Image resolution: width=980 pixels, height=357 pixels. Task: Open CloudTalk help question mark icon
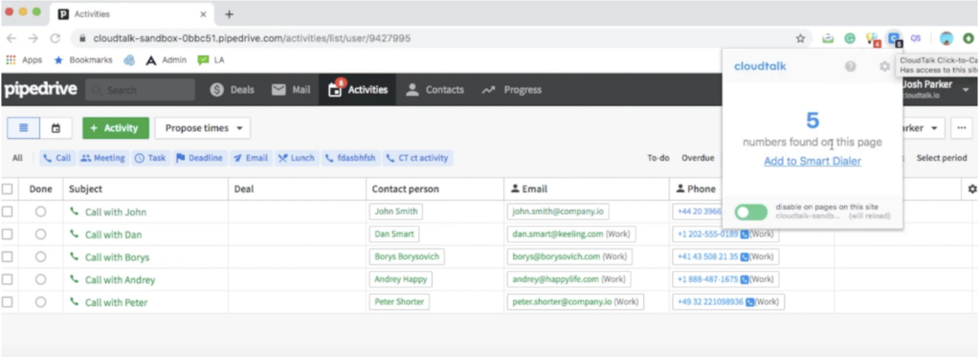tap(850, 66)
